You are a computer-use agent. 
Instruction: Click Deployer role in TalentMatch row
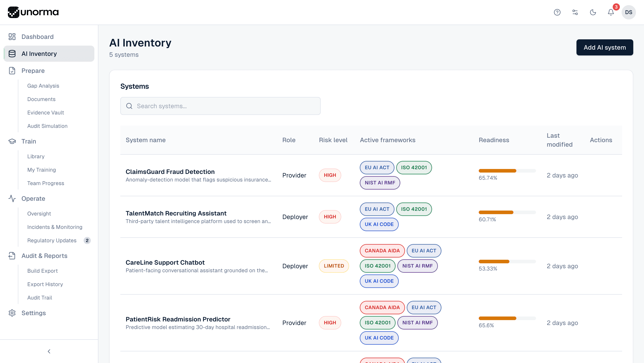click(295, 217)
